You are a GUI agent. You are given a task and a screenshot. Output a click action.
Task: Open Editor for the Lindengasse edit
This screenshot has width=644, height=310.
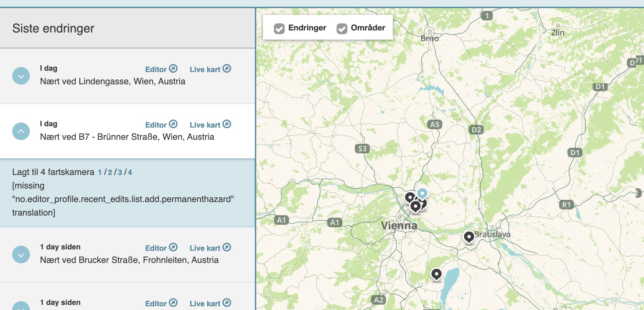[161, 69]
